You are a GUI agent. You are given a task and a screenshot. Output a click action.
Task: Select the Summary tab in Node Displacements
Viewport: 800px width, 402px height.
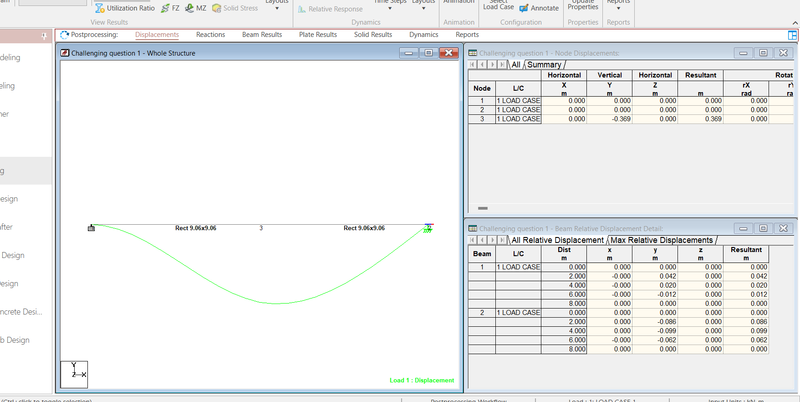544,65
